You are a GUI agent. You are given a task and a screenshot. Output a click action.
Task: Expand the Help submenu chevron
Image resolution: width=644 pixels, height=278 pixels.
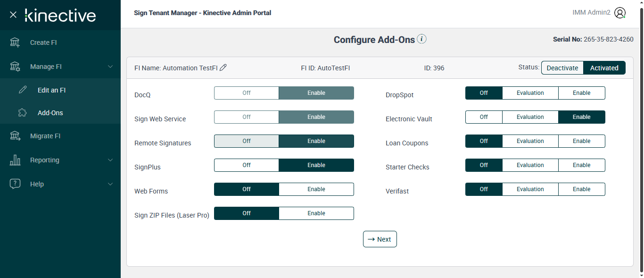tap(110, 184)
